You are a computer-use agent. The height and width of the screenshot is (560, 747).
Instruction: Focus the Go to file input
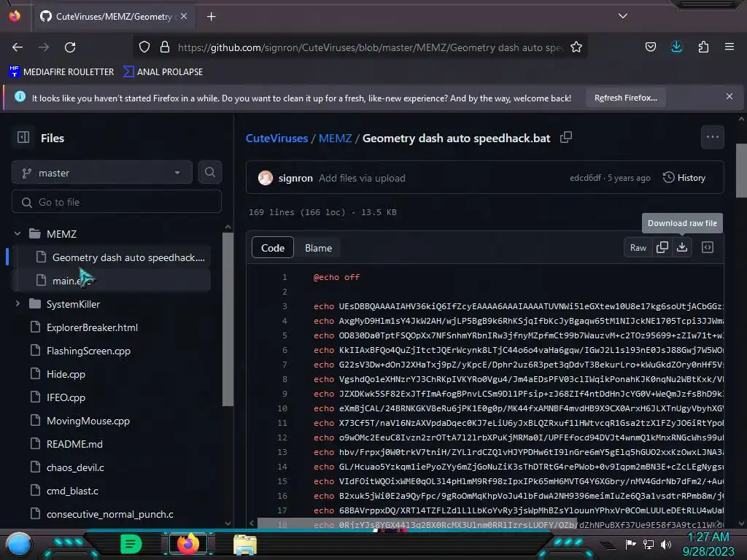[x=117, y=202]
